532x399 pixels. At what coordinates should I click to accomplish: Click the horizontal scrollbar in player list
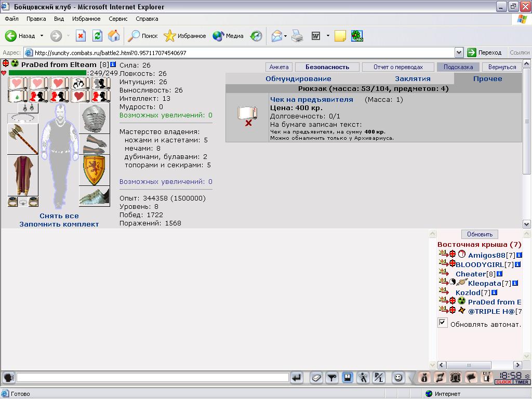pyautogui.click(x=480, y=365)
